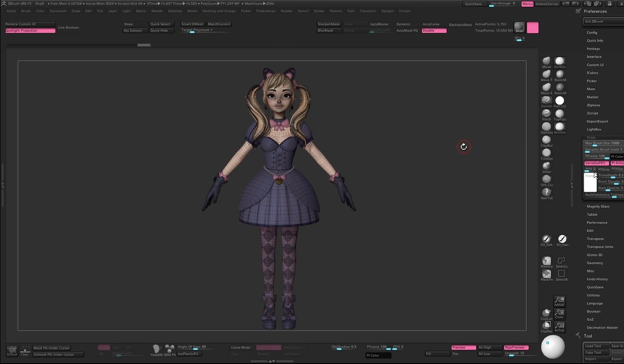
Task: Click the Smart DMesh button
Action: [192, 24]
